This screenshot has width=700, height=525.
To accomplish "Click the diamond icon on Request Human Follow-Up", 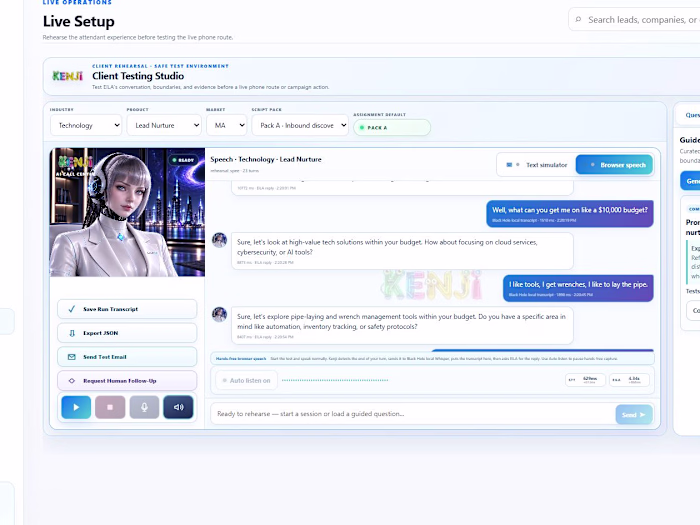I will point(71,381).
